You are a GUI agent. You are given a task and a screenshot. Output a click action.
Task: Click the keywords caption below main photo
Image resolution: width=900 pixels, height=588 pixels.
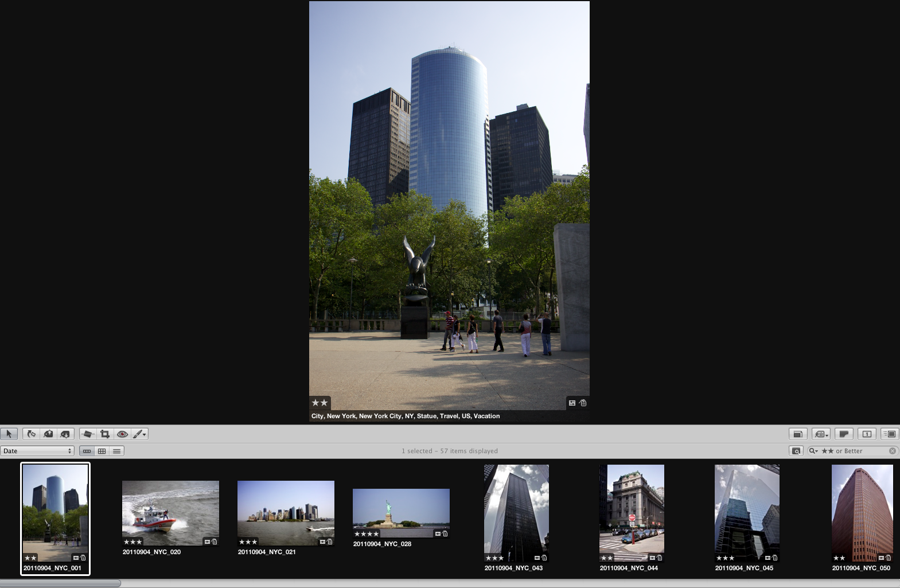pyautogui.click(x=406, y=416)
